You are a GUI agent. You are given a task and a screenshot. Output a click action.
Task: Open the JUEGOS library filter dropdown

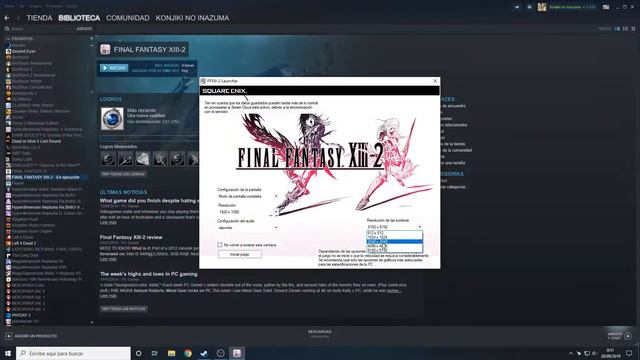(84, 29)
